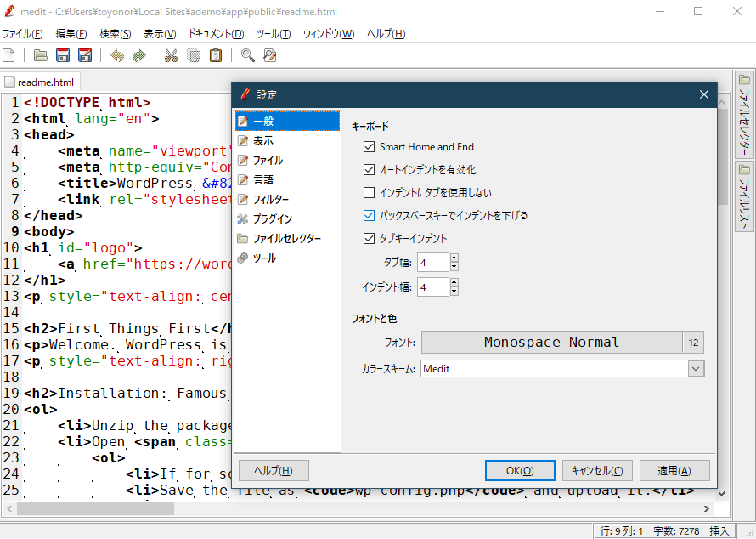This screenshot has height=539, width=756.
Task: Open the ツール(T) menu
Action: click(x=274, y=34)
